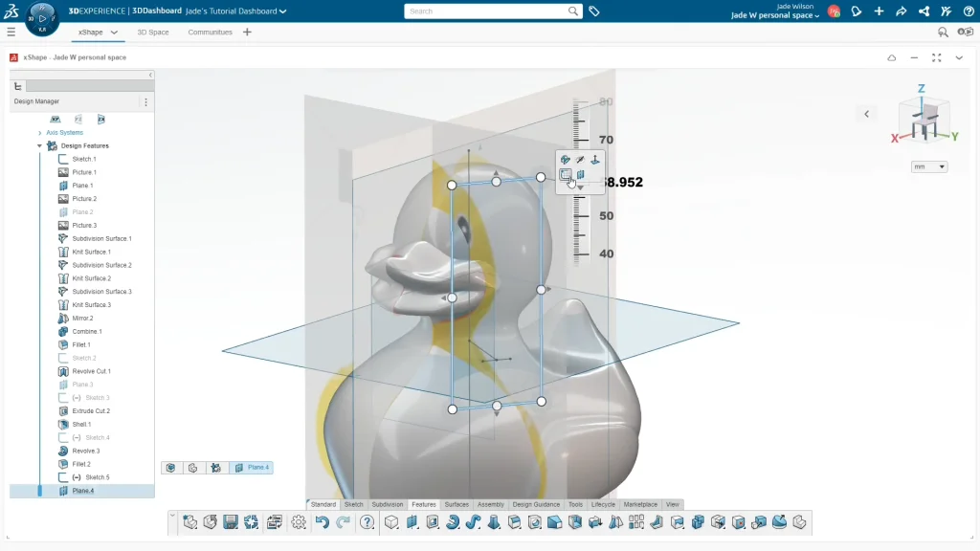Click the cloud icon in xShape title bar
This screenshot has width=980, height=551.
[x=892, y=57]
